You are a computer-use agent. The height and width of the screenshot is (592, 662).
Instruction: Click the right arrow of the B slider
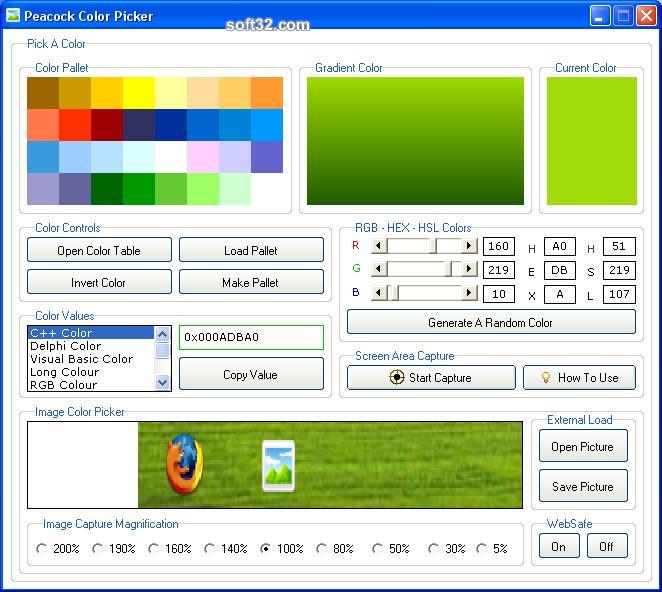pyautogui.click(x=469, y=293)
